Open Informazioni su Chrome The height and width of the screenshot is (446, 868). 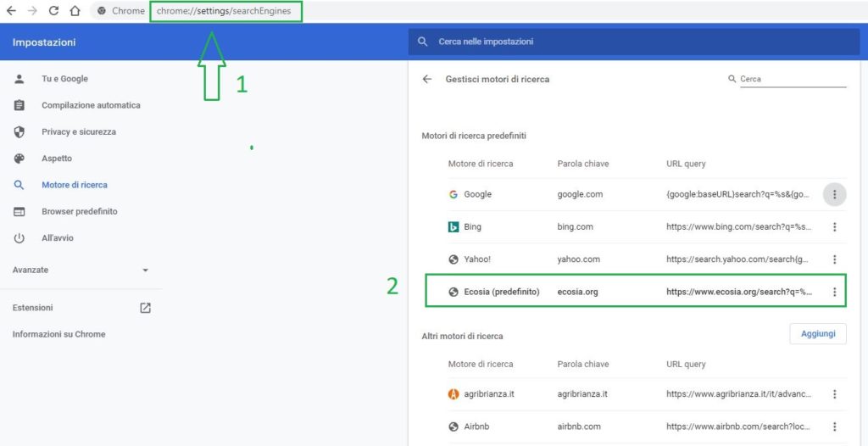coord(58,334)
